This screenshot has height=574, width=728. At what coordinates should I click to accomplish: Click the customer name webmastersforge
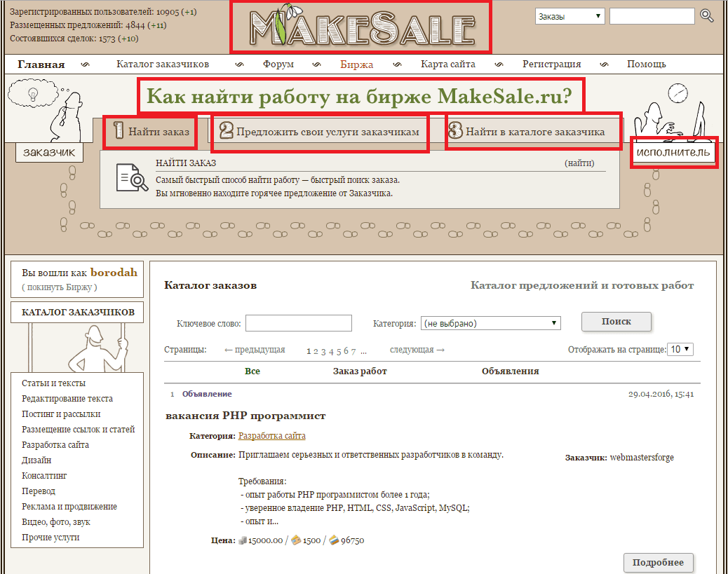pyautogui.click(x=642, y=458)
